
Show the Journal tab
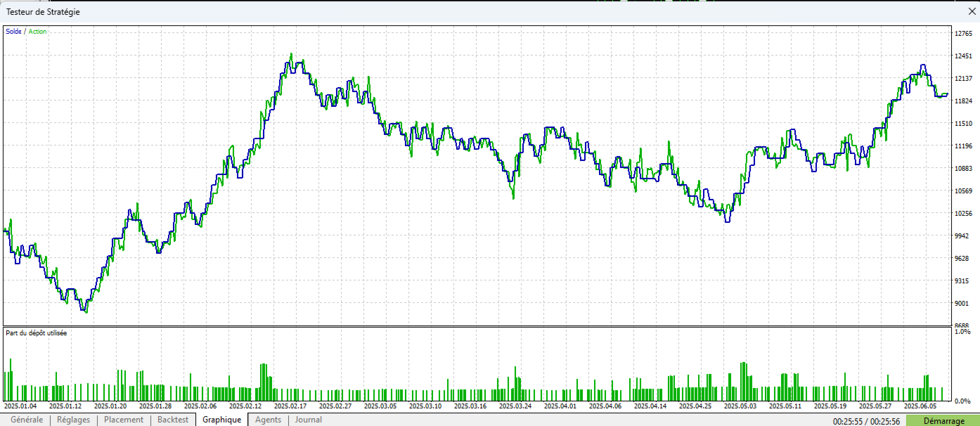[x=309, y=420]
